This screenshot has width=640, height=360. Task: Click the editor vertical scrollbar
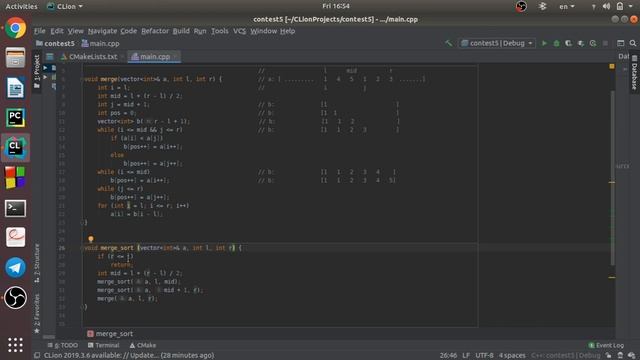pyautogui.click(x=612, y=178)
